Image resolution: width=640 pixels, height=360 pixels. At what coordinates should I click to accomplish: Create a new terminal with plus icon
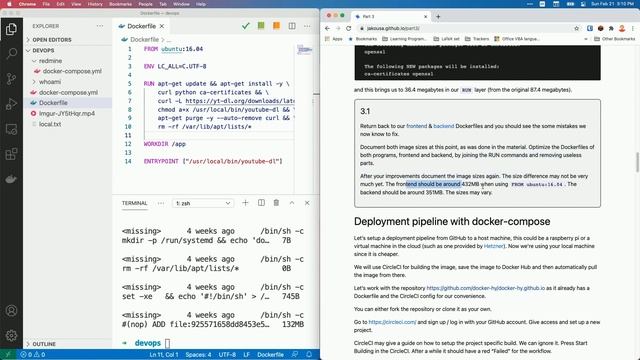coord(245,203)
